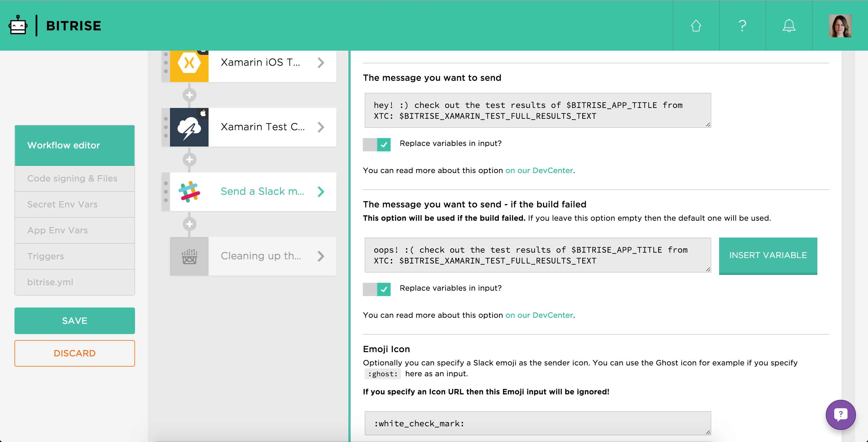
Task: Click the question mark help icon
Action: pos(742,26)
